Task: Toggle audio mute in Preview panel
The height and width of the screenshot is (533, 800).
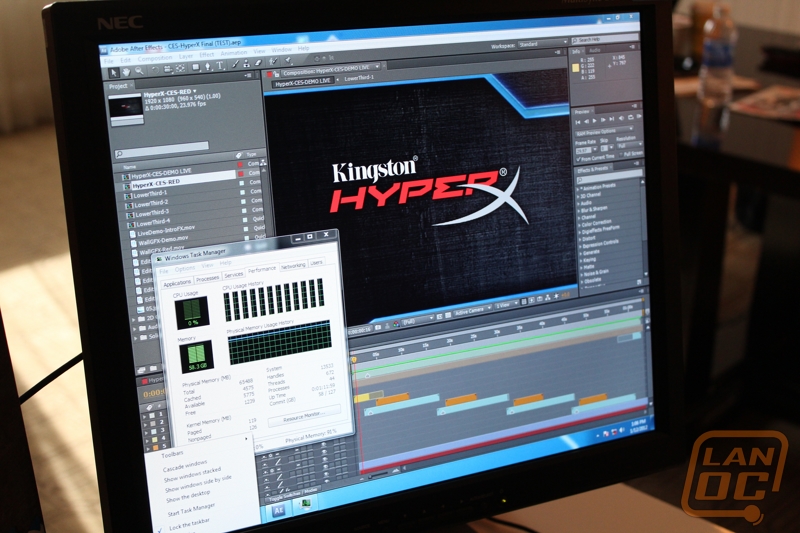Action: pyautogui.click(x=621, y=118)
